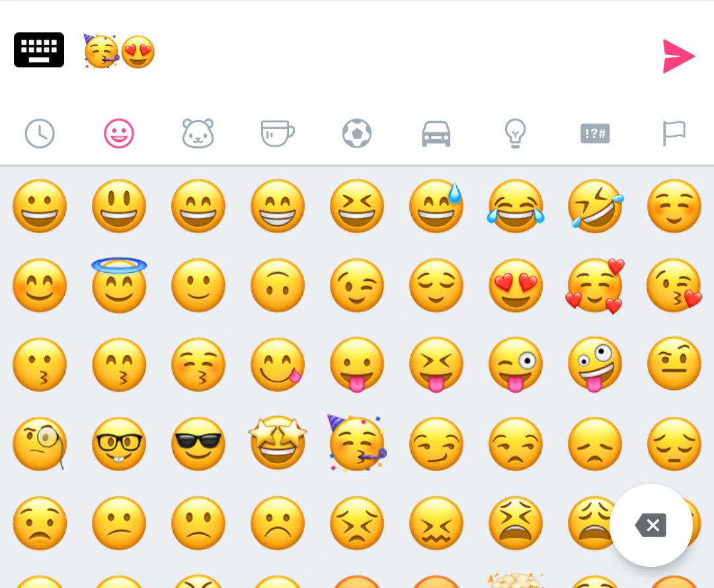
Task: Open the food and drink cup tab
Action: (278, 133)
